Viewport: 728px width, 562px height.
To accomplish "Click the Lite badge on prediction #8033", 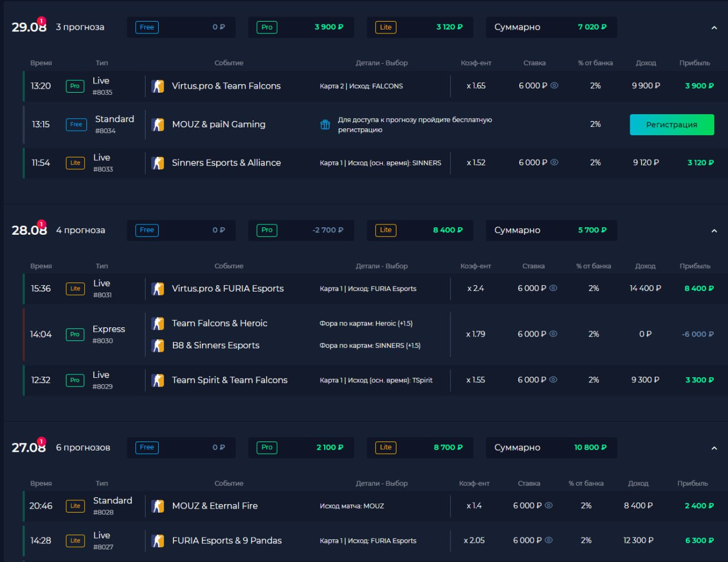I will tap(75, 163).
